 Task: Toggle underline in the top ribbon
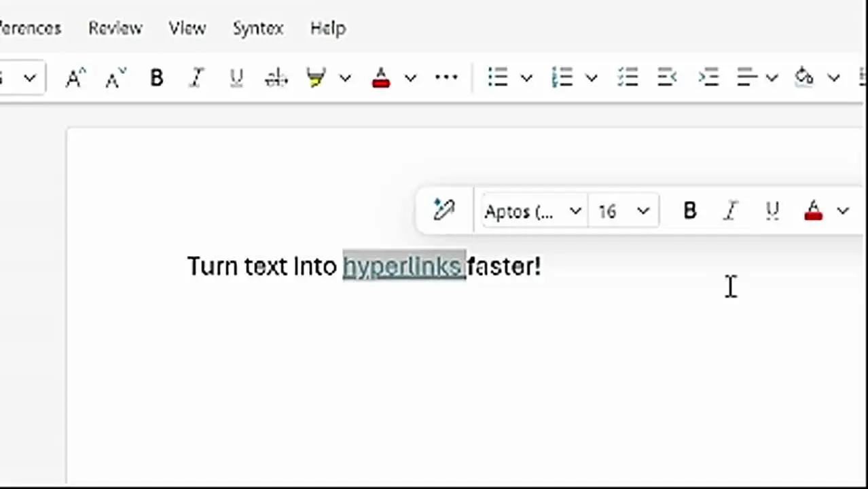[236, 78]
